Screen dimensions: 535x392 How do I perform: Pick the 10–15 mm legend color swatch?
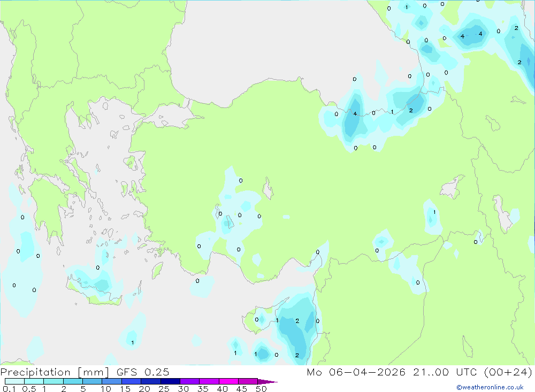[112, 381]
